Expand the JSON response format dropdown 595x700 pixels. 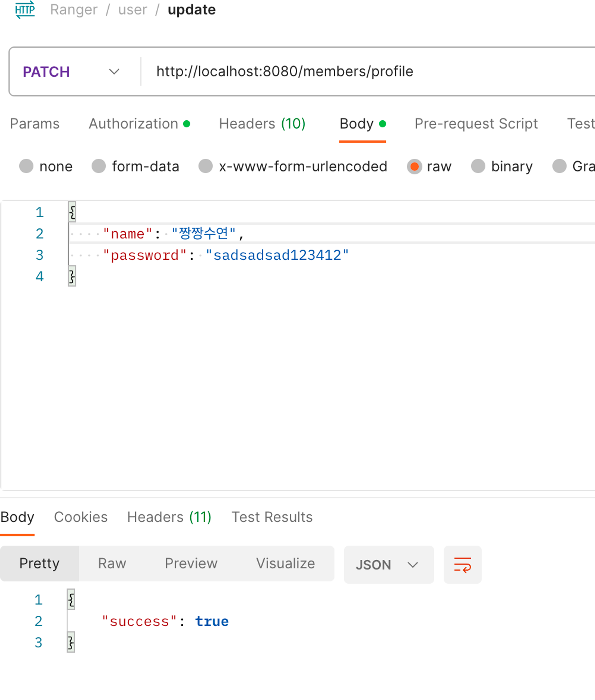[x=388, y=565]
